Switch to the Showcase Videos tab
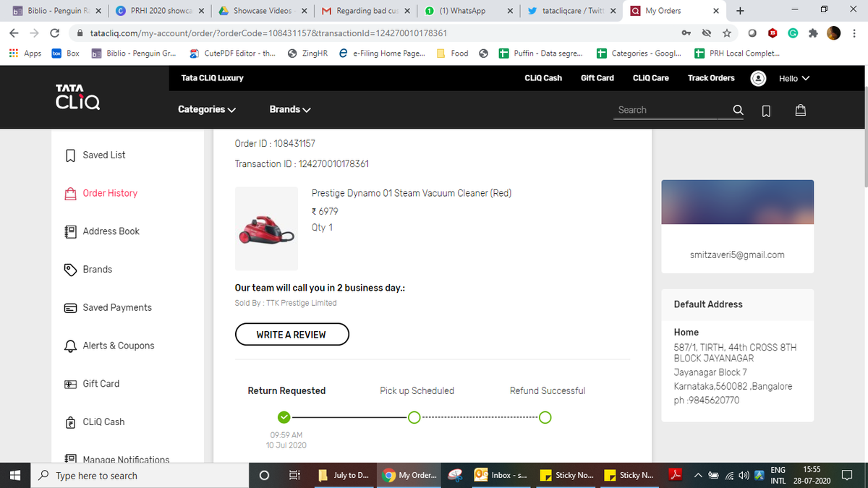This screenshot has height=488, width=868. (262, 11)
